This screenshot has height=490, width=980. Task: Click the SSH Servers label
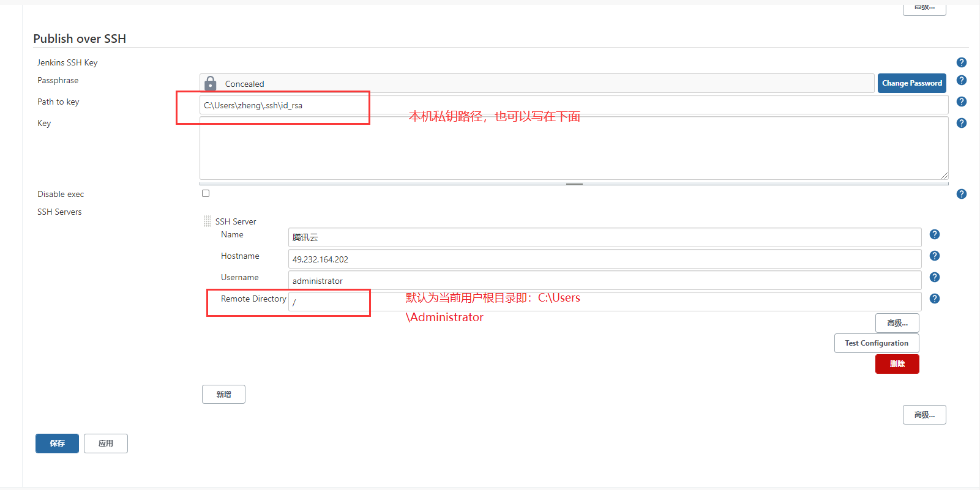coord(59,212)
